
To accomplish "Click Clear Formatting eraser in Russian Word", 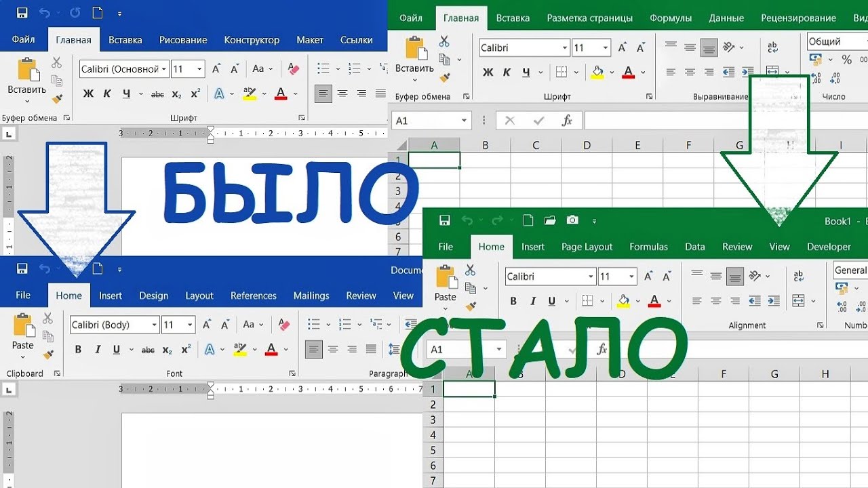I will click(x=294, y=69).
